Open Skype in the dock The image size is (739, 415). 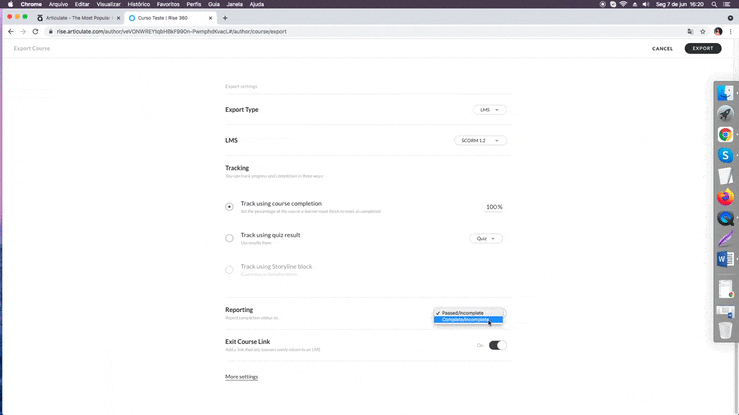[x=725, y=156]
